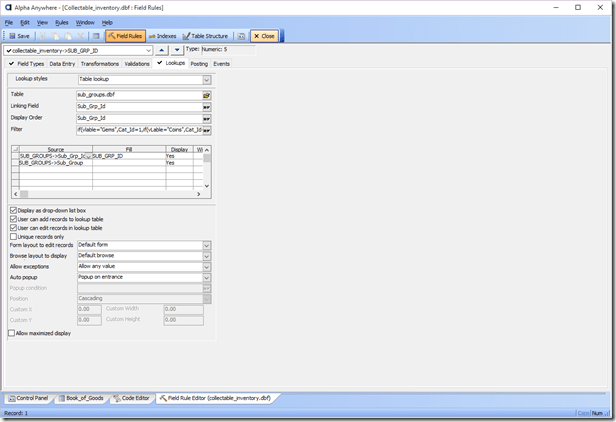Screen dimensions: 616x422
Task: Expand the Lookup styles dropdown
Action: click(206, 79)
